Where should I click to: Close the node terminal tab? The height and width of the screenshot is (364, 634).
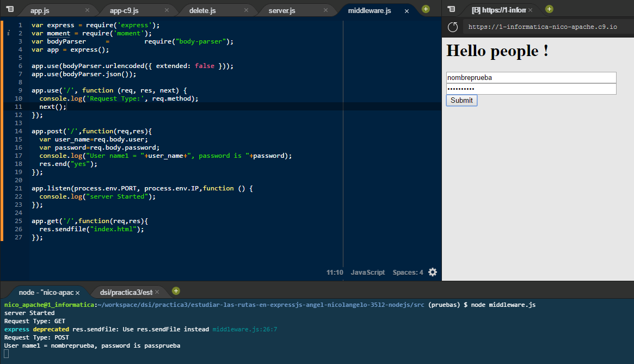point(78,293)
